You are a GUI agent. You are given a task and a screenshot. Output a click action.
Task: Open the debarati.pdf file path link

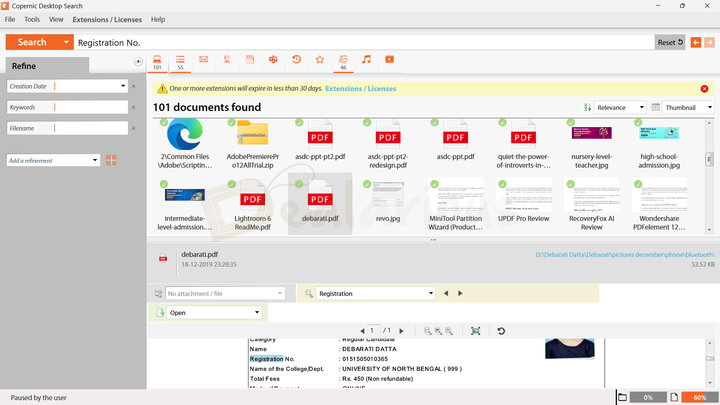[x=625, y=254]
